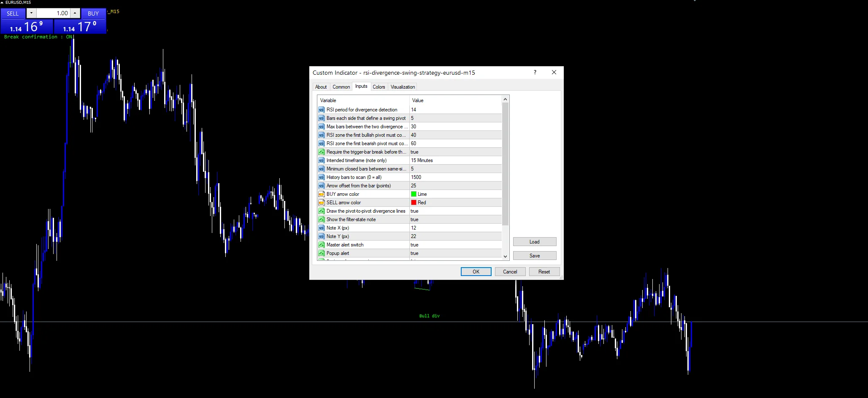Click boolean icon beside Require the trigger-bar break
868x398 pixels.
[321, 152]
